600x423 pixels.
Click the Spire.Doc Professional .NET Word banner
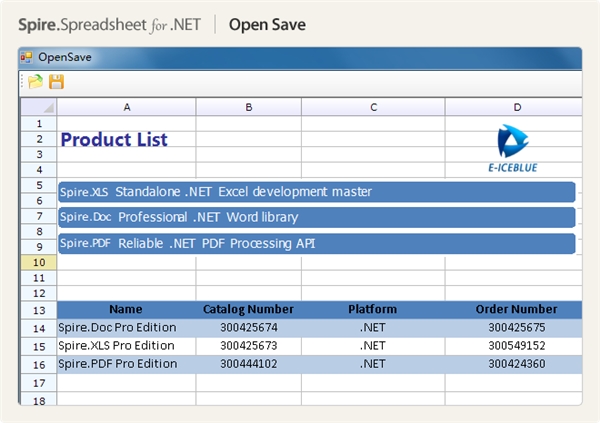[x=317, y=217]
